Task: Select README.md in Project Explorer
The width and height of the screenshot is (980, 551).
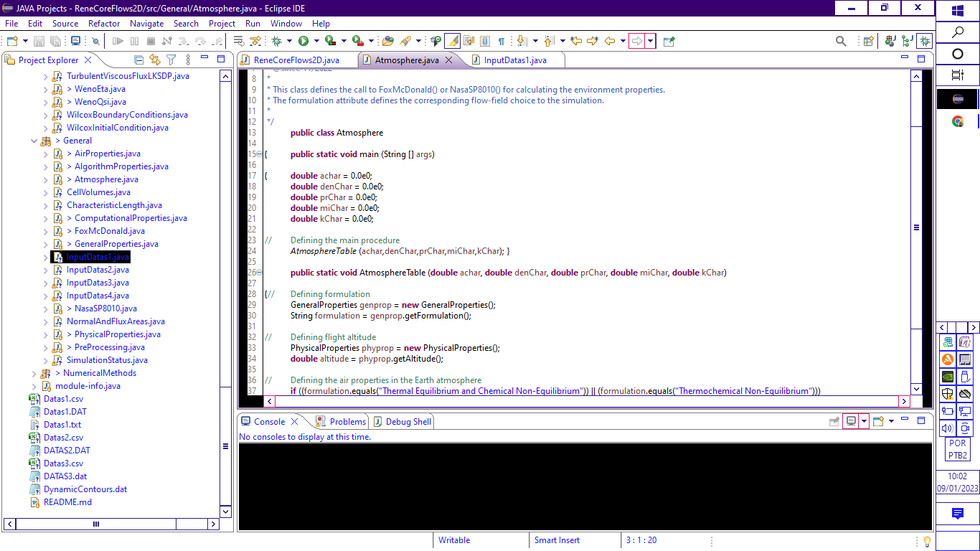Action: pyautogui.click(x=67, y=502)
